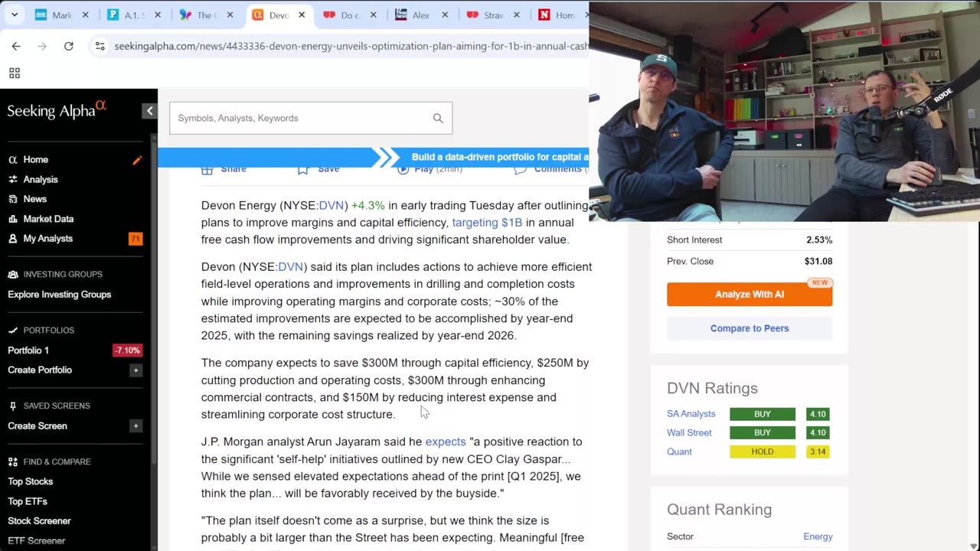Open the Quant rating link
This screenshot has width=980, height=551.
click(679, 452)
